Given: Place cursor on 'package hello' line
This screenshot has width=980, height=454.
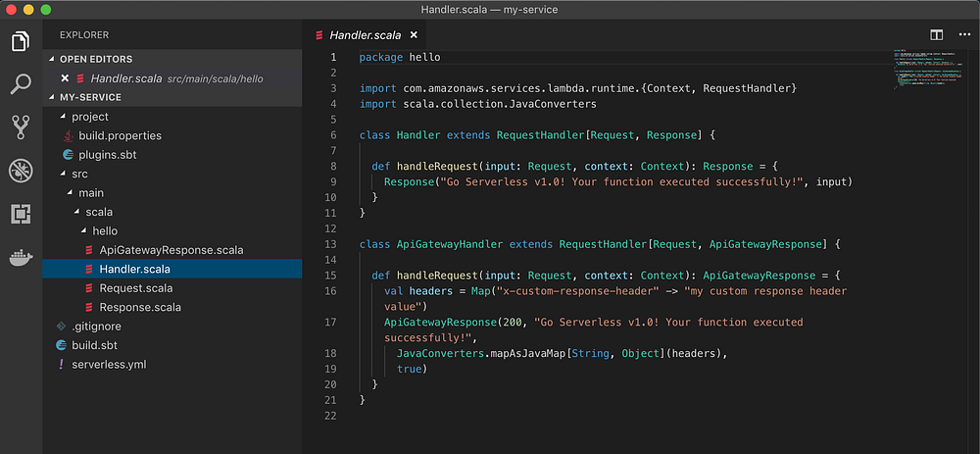Looking at the screenshot, I should (400, 57).
